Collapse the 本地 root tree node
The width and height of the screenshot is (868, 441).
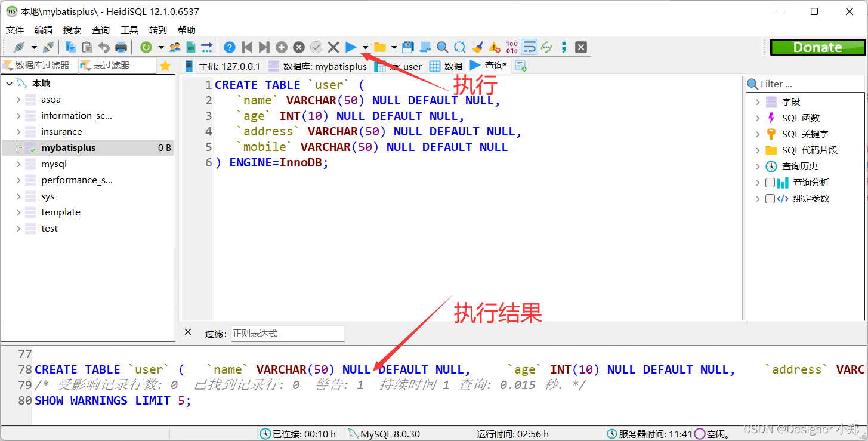[9, 84]
